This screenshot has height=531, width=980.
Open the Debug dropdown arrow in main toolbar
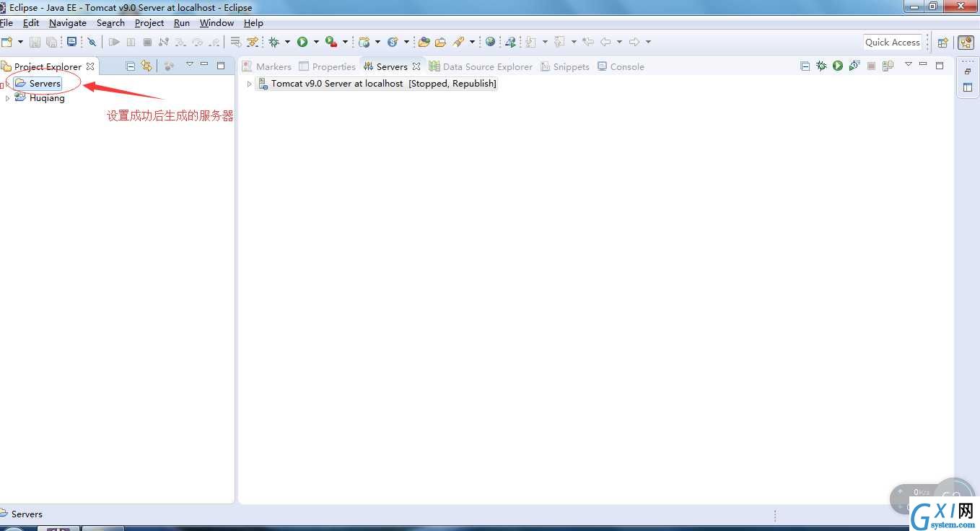286,42
